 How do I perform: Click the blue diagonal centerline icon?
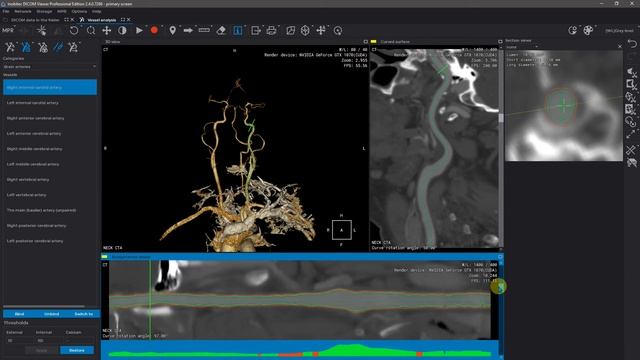pyautogui.click(x=58, y=47)
